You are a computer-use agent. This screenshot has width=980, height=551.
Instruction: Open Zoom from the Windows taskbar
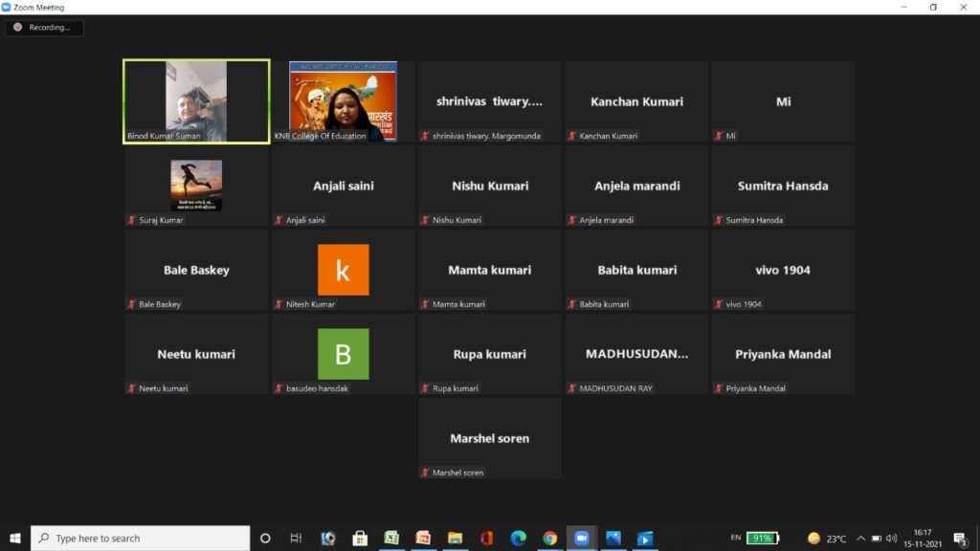click(x=581, y=538)
